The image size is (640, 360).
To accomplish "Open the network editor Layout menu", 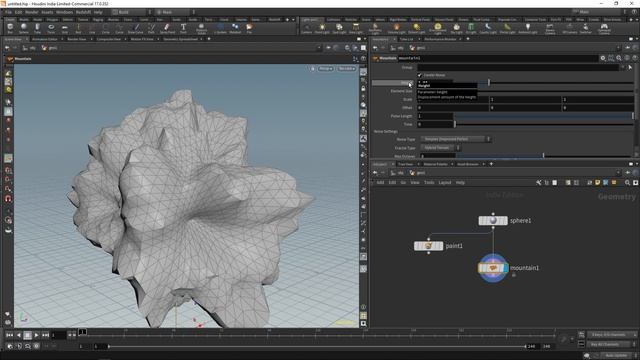I will point(444,182).
